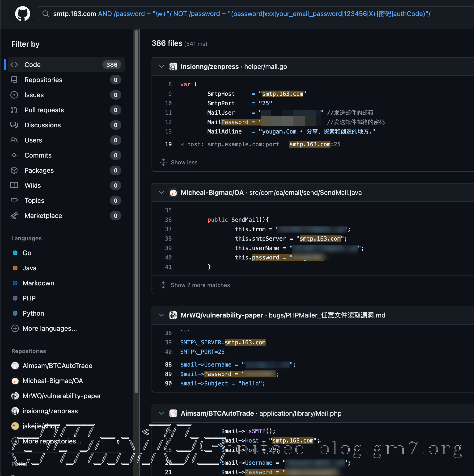The height and width of the screenshot is (476, 474).
Task: Collapse the Micheal-Bigmac/OA result
Action: coord(161,192)
